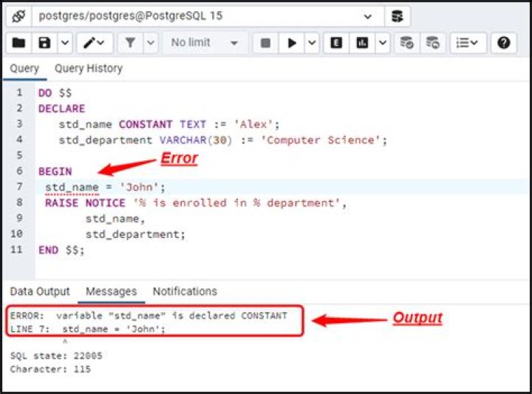Click Character: 115 text
The height and width of the screenshot is (394, 532).
[x=50, y=369]
